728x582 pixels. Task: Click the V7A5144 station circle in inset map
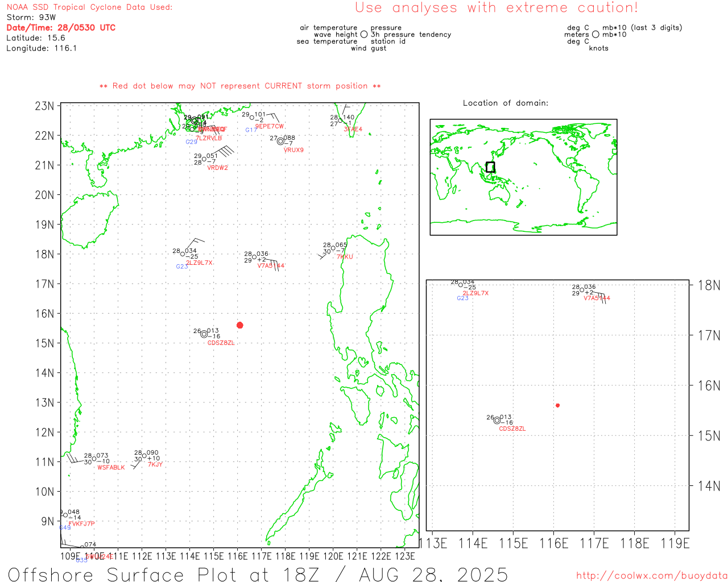(582, 290)
